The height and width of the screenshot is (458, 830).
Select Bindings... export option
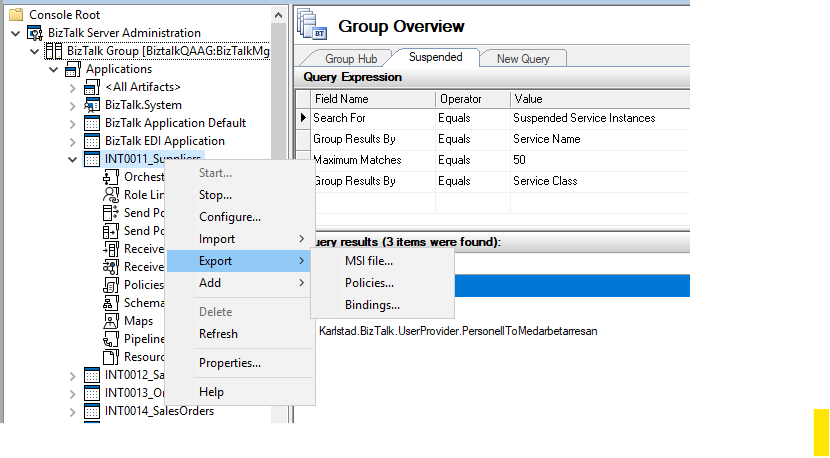[x=382, y=306]
